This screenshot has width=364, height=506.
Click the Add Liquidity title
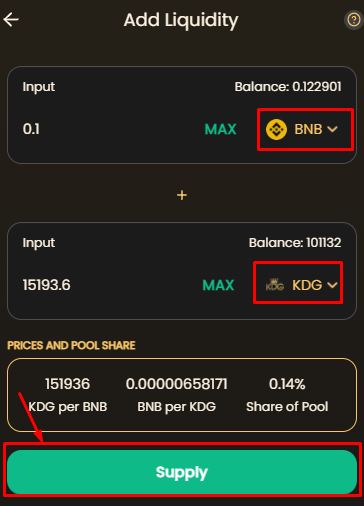point(181,20)
